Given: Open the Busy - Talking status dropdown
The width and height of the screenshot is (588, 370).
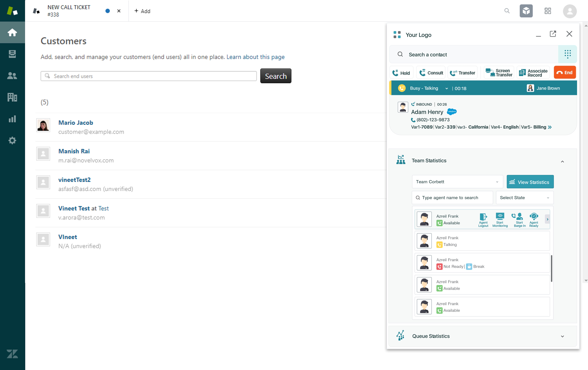Looking at the screenshot, I should point(446,88).
